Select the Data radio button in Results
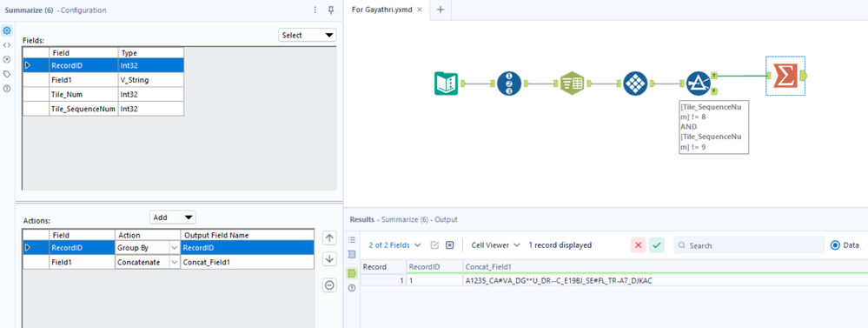868x328 pixels. [835, 244]
